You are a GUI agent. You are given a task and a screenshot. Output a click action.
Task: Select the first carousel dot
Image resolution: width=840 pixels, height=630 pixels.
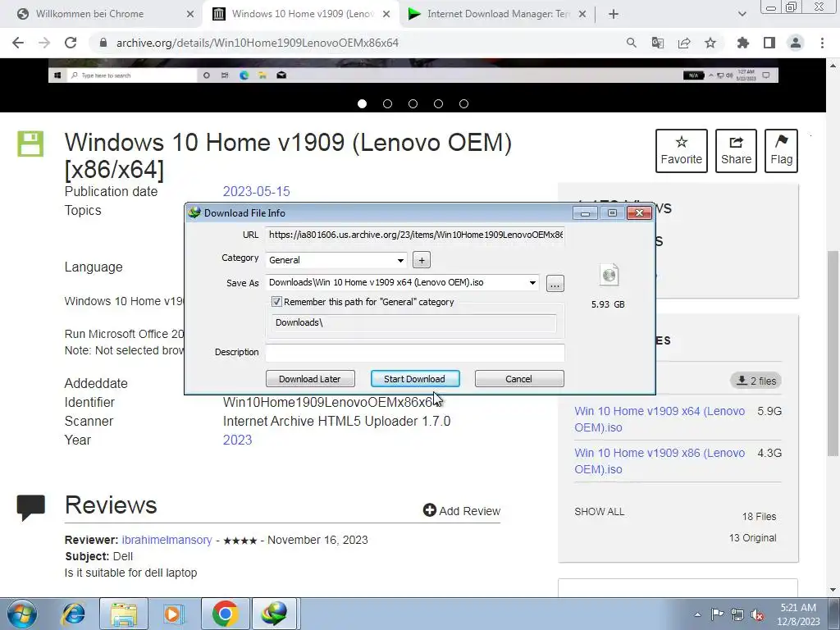pyautogui.click(x=362, y=104)
